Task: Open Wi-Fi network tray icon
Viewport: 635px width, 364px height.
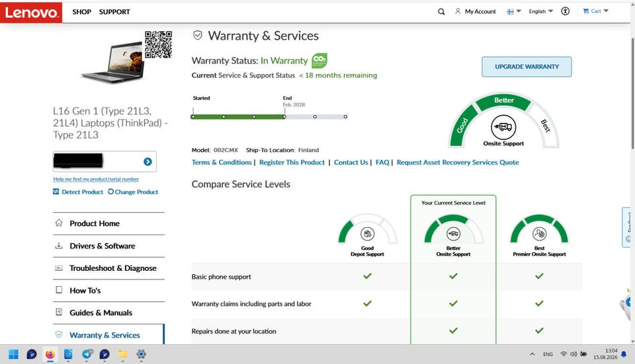Action: point(564,354)
